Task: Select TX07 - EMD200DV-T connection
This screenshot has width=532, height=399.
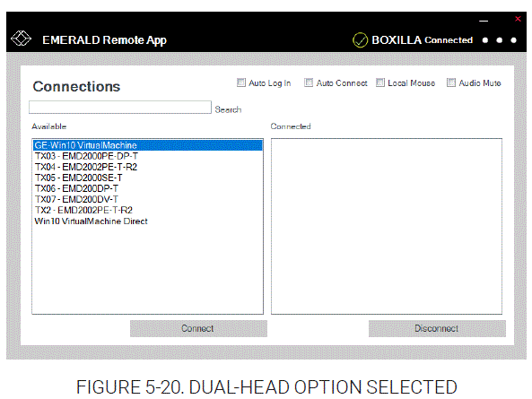Action: 148,199
